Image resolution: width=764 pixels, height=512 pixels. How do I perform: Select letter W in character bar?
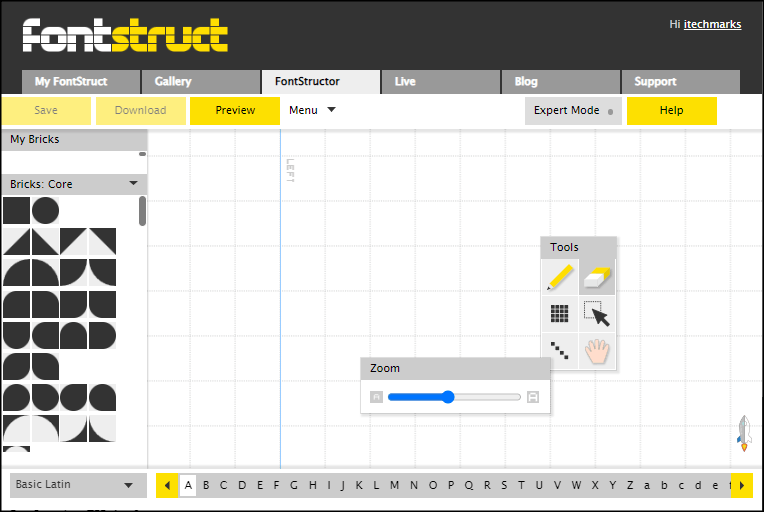[x=576, y=485]
